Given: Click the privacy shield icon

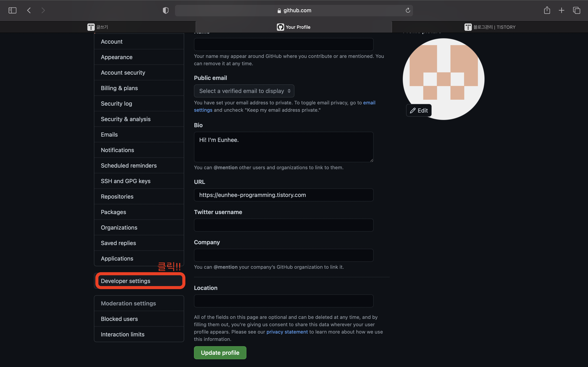Looking at the screenshot, I should point(165,10).
